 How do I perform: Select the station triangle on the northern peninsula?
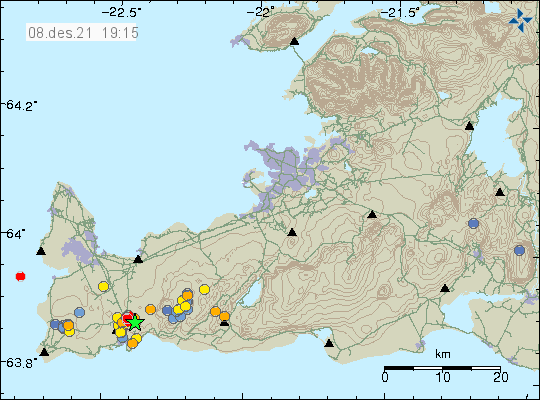tap(294, 41)
